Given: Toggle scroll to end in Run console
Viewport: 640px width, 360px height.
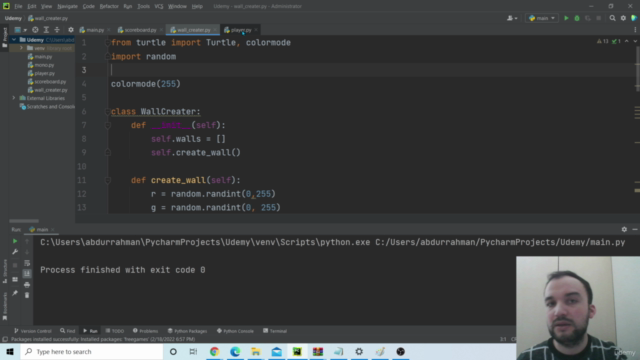Looking at the screenshot, I should (x=27, y=273).
